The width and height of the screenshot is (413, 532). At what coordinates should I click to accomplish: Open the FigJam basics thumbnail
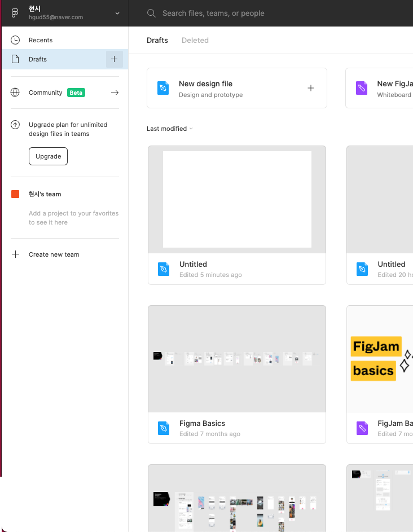click(x=380, y=359)
